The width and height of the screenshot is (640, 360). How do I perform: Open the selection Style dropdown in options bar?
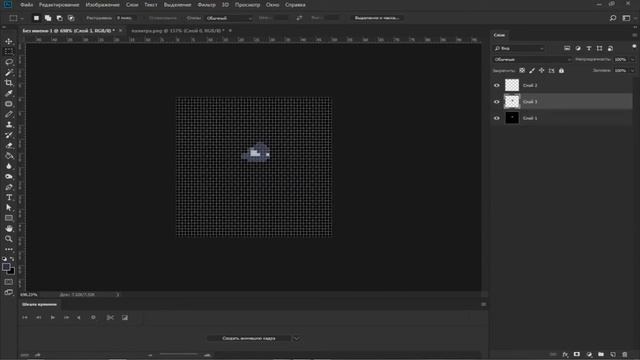pyautogui.click(x=229, y=18)
